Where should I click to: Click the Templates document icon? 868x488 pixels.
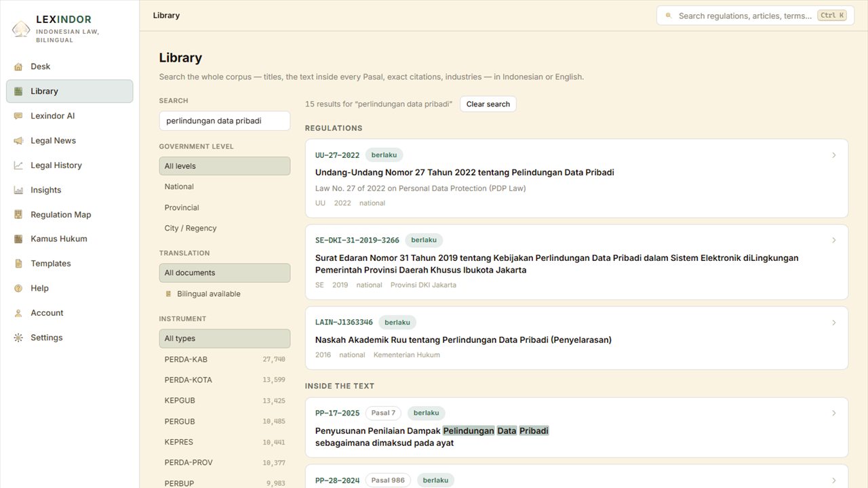point(18,264)
